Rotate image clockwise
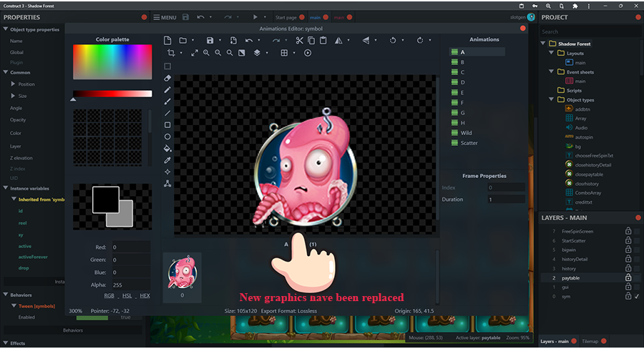The width and height of the screenshot is (644, 349). pyautogui.click(x=420, y=40)
